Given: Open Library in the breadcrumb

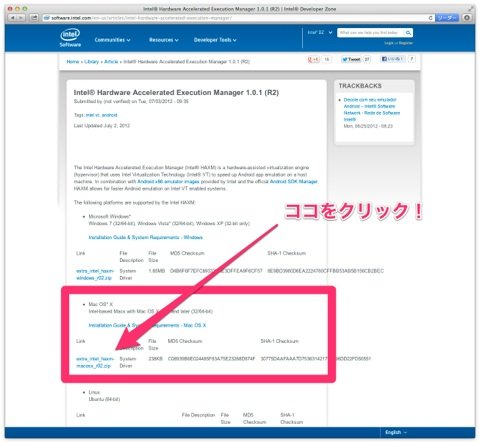Looking at the screenshot, I should (x=91, y=62).
